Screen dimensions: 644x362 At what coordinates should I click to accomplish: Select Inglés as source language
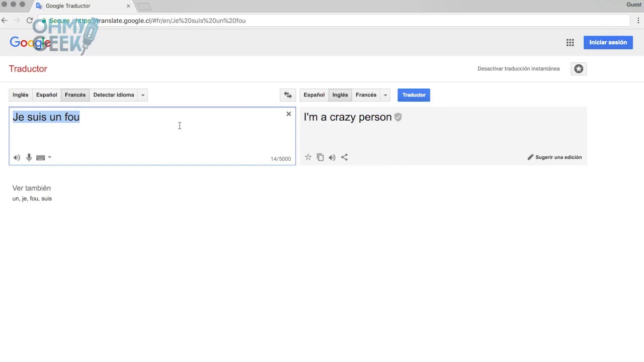click(x=21, y=95)
